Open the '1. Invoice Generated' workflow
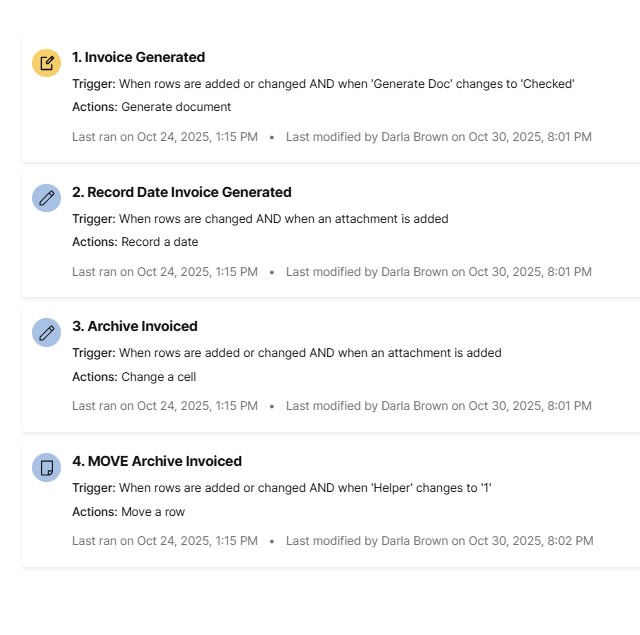 [x=138, y=57]
